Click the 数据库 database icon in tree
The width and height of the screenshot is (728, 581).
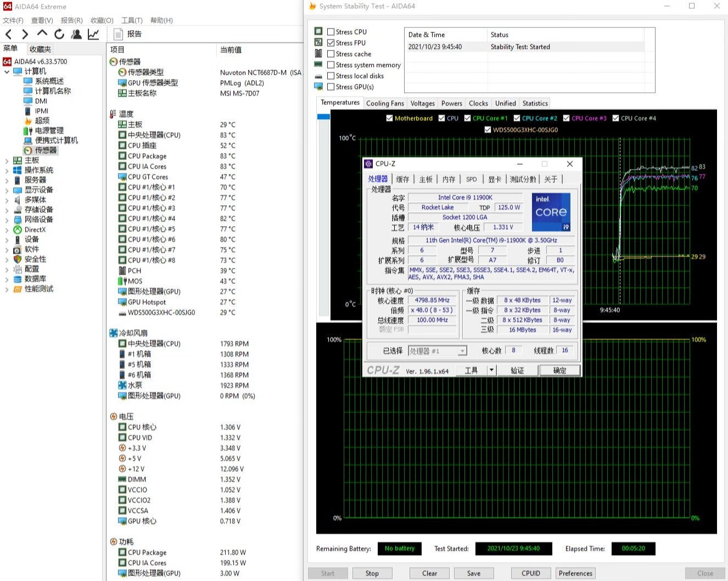[18, 279]
